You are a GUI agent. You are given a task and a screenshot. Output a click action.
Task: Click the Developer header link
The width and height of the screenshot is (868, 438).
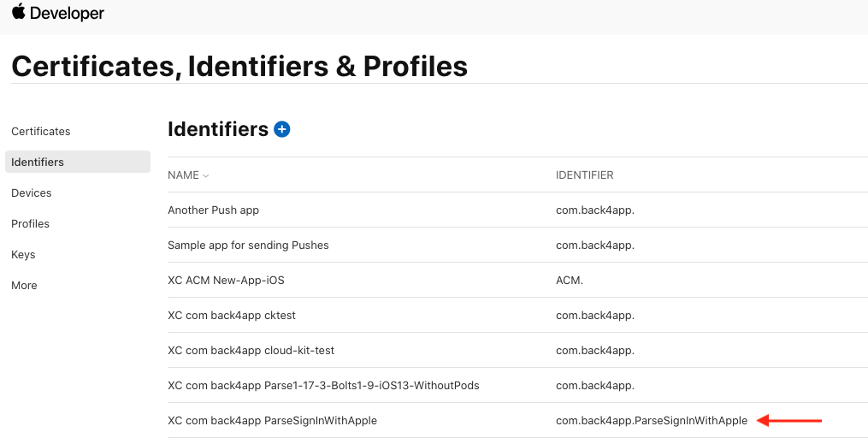(x=67, y=14)
